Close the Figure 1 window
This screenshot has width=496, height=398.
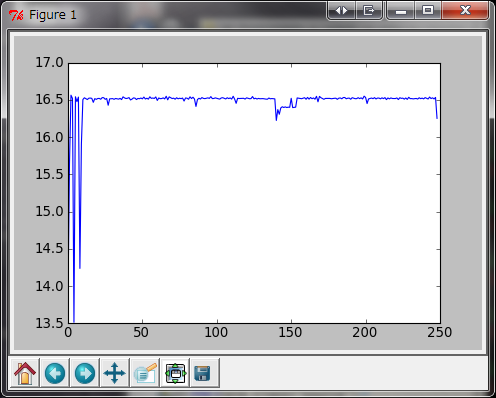click(x=465, y=11)
